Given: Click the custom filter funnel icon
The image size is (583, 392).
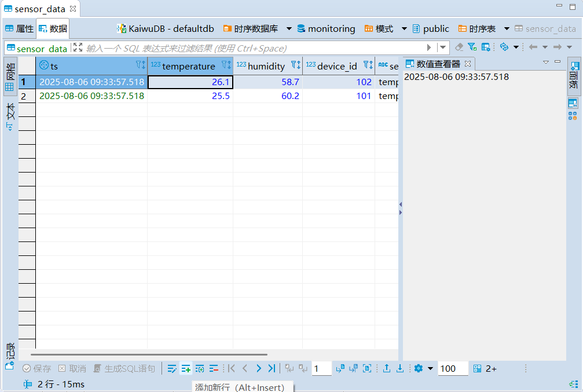Looking at the screenshot, I should [472, 47].
